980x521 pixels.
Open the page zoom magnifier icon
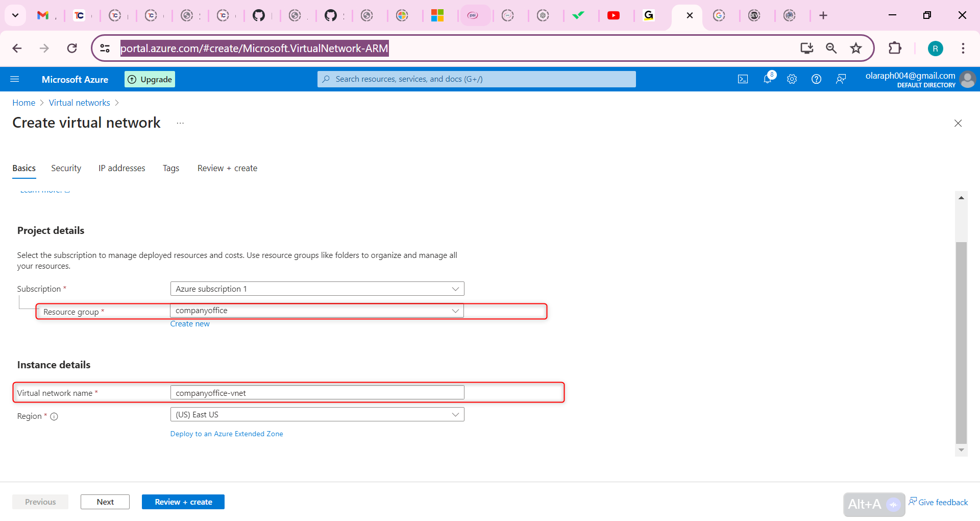click(831, 49)
